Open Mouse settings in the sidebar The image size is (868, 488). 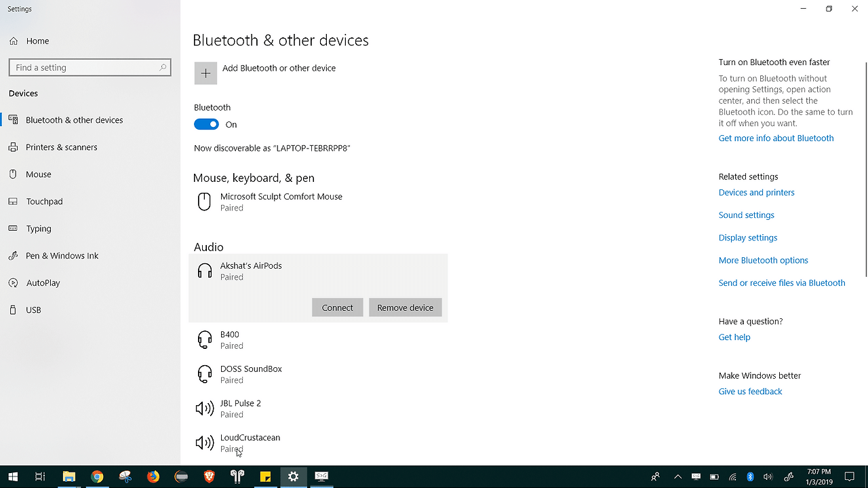click(38, 174)
